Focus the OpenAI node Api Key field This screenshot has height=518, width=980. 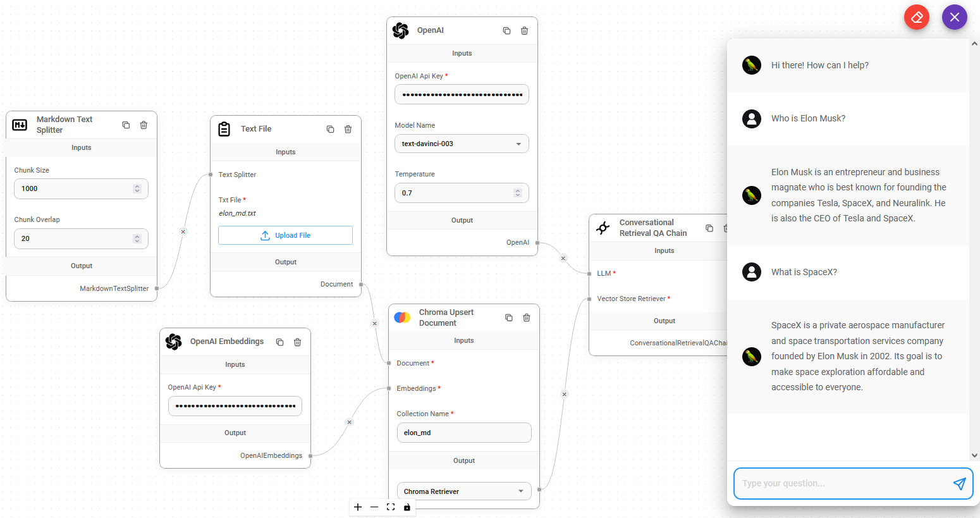tap(462, 94)
